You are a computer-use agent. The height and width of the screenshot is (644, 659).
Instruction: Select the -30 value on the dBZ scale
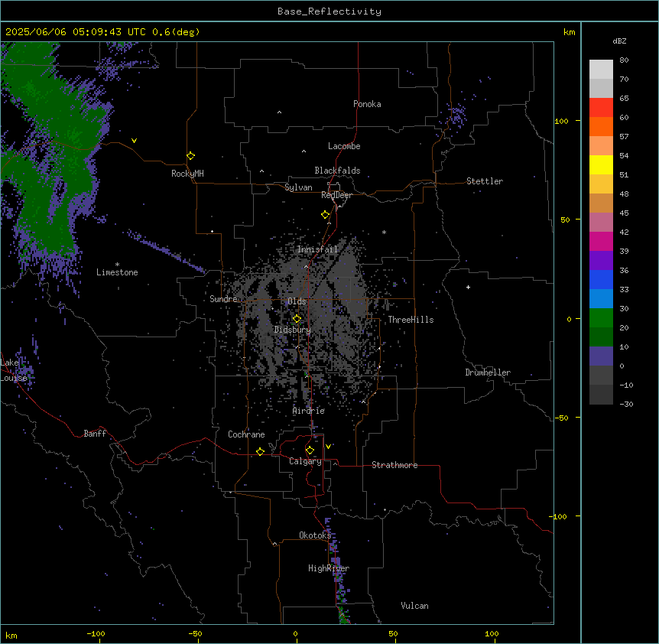626,404
